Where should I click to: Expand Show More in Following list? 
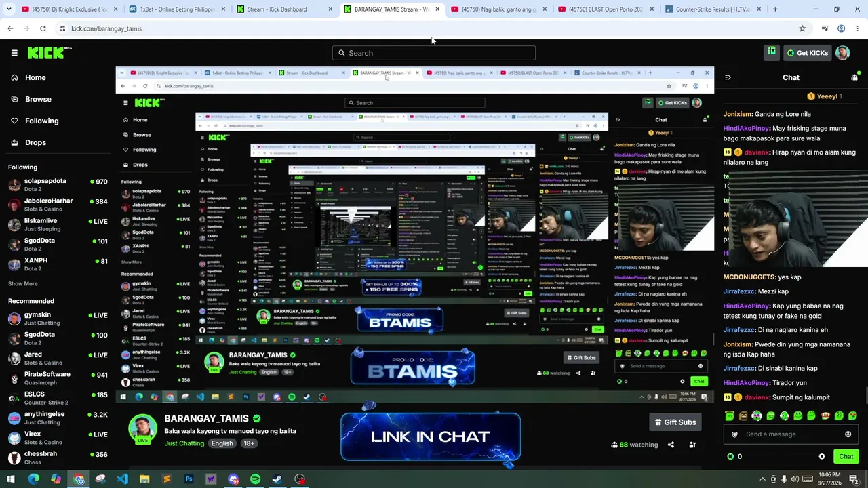pos(23,283)
